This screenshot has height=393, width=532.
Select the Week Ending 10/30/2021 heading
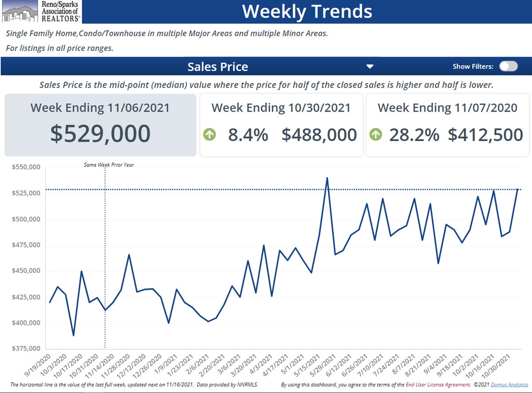pos(281,108)
